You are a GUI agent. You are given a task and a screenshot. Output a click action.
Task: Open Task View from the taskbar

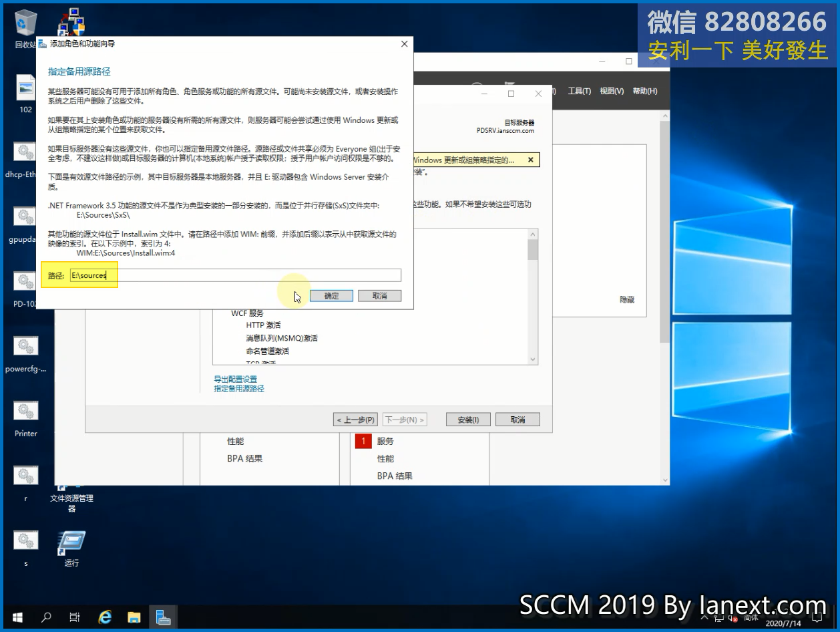[75, 617]
